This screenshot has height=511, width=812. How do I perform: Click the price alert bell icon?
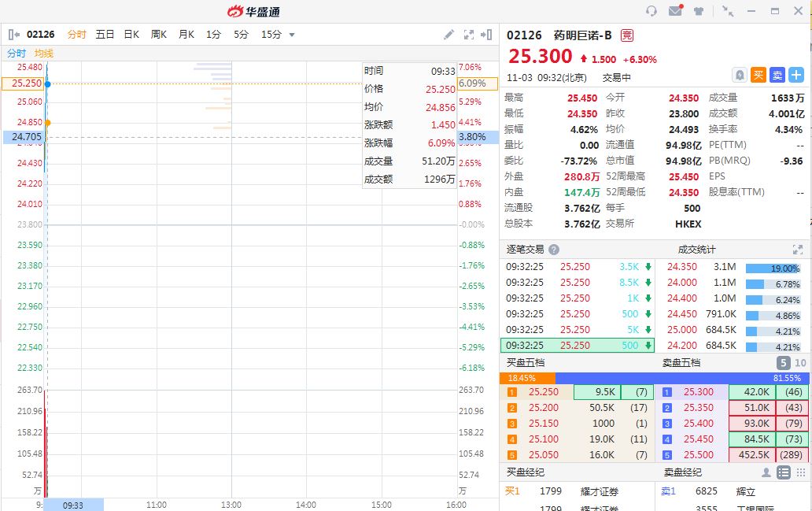[740, 75]
